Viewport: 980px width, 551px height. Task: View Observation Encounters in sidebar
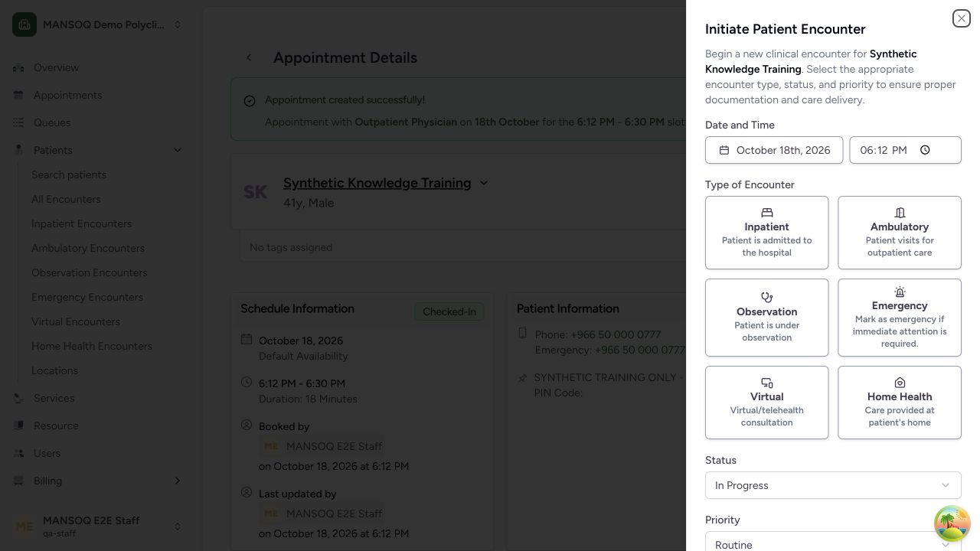tap(90, 272)
